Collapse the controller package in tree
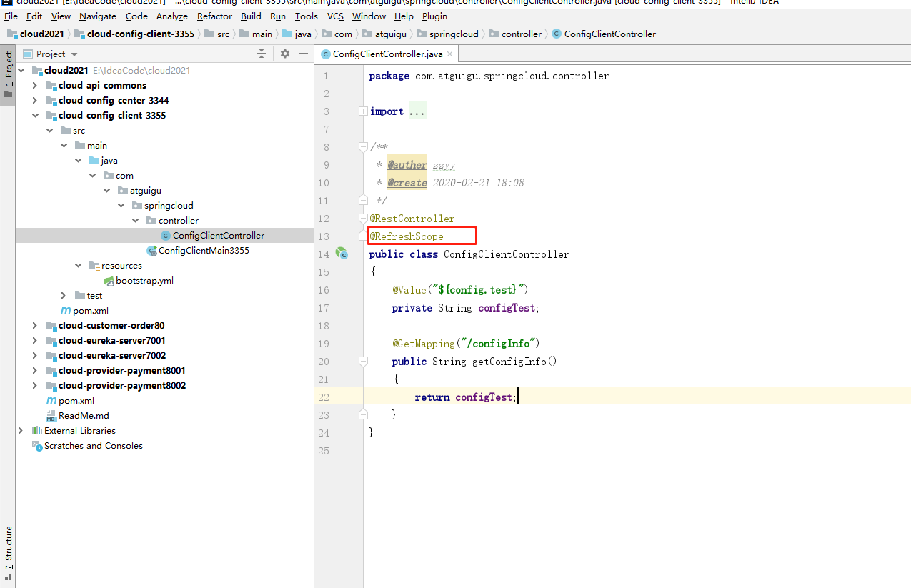 (135, 221)
